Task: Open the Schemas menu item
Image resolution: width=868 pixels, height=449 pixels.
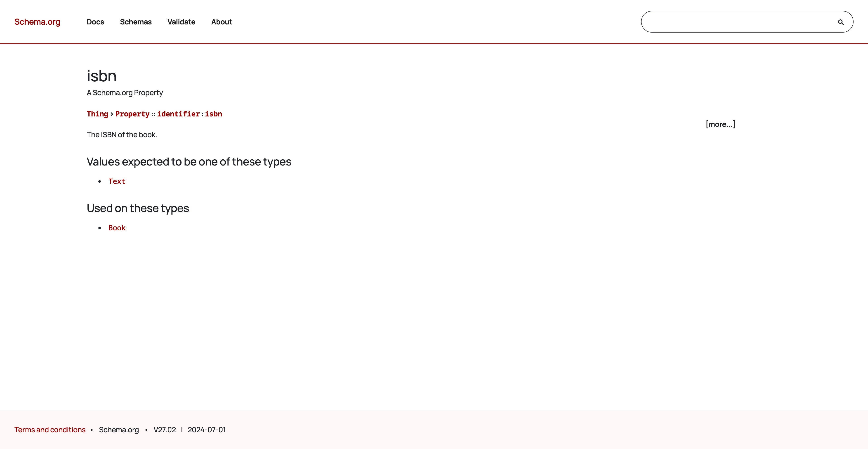Action: (136, 22)
